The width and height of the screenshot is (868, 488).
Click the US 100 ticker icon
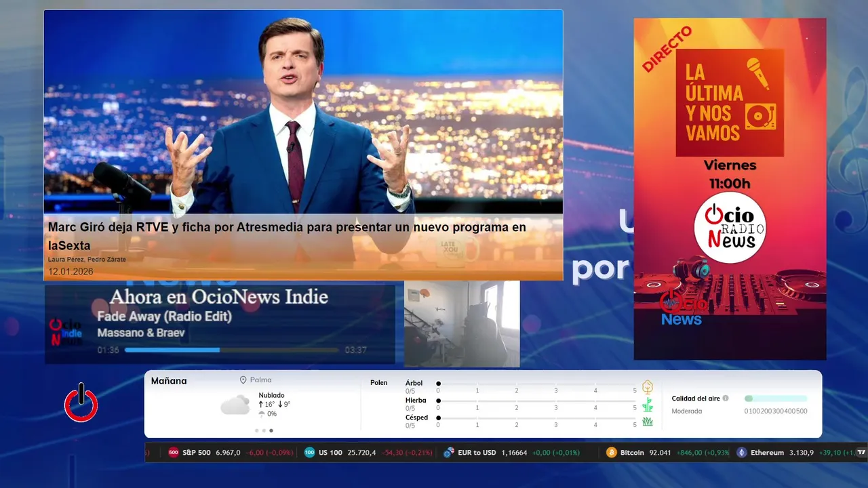309,453
